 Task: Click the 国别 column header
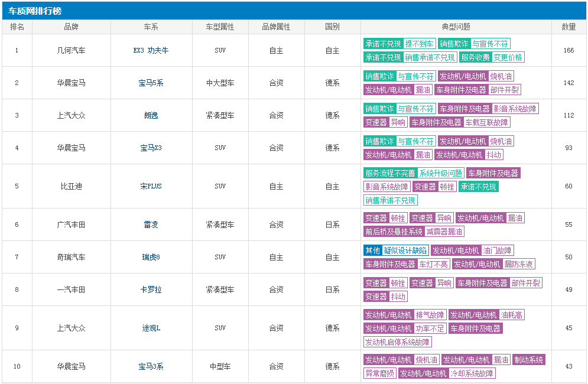tap(332, 27)
